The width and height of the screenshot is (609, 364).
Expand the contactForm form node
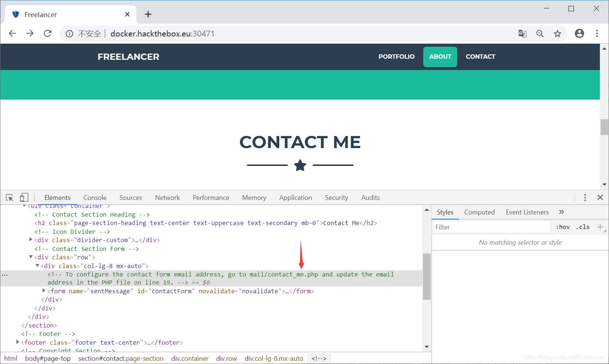44,291
